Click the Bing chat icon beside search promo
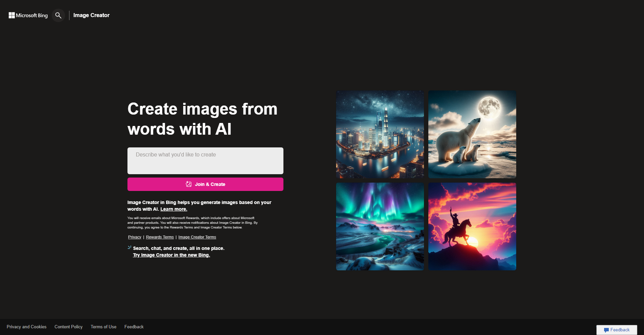 (x=129, y=247)
